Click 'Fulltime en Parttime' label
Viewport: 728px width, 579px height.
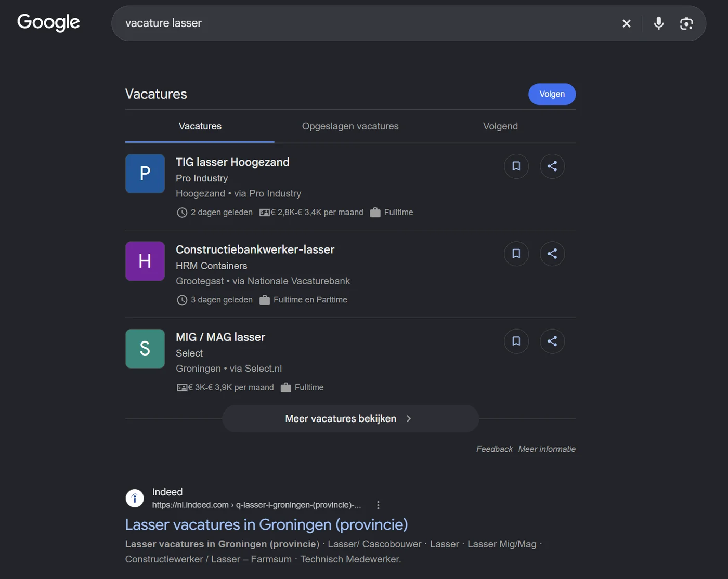point(310,300)
